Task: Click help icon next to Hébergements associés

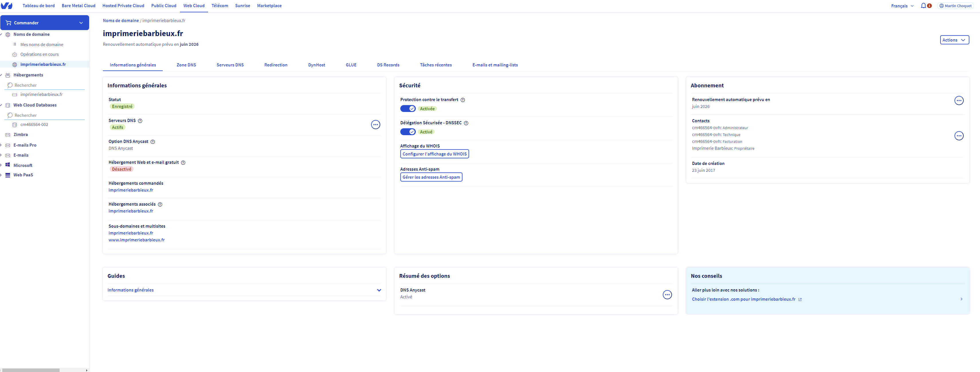Action: [160, 205]
